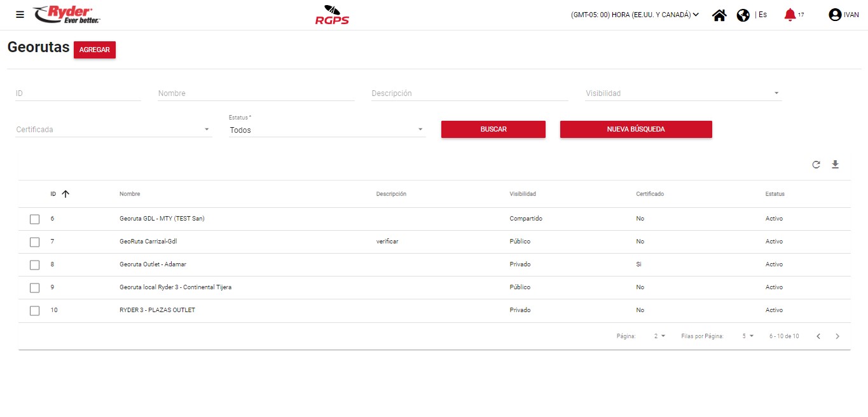Change rows per page dropdown

pyautogui.click(x=747, y=336)
